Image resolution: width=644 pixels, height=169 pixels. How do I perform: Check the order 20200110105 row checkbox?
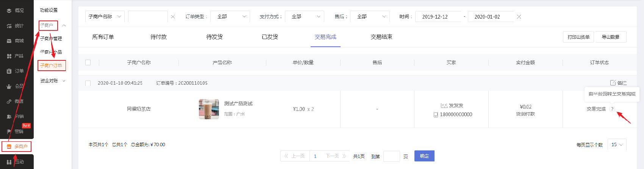pyautogui.click(x=88, y=83)
